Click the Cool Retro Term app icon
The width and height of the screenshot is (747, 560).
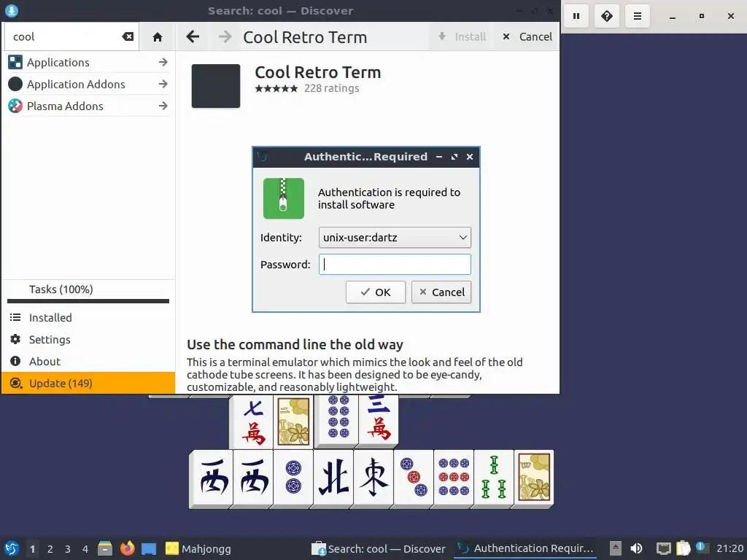coord(216,86)
